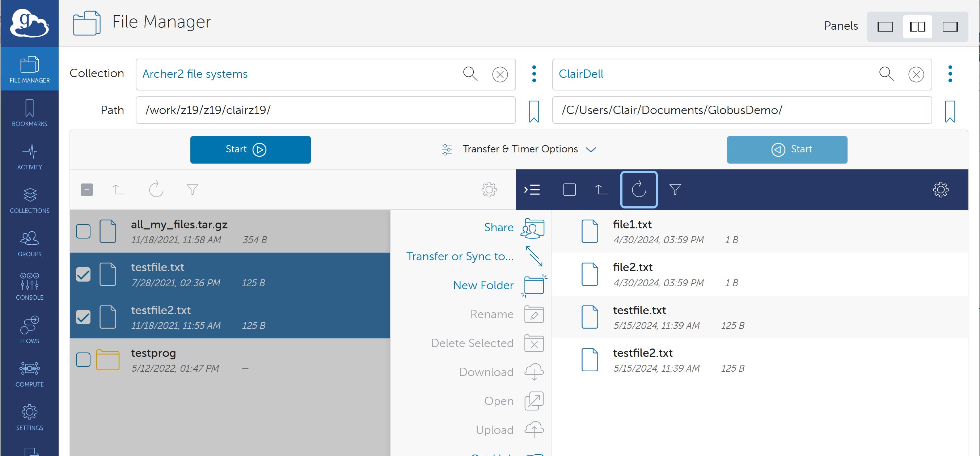
Task: Open the Console sidebar item
Action: click(x=29, y=286)
